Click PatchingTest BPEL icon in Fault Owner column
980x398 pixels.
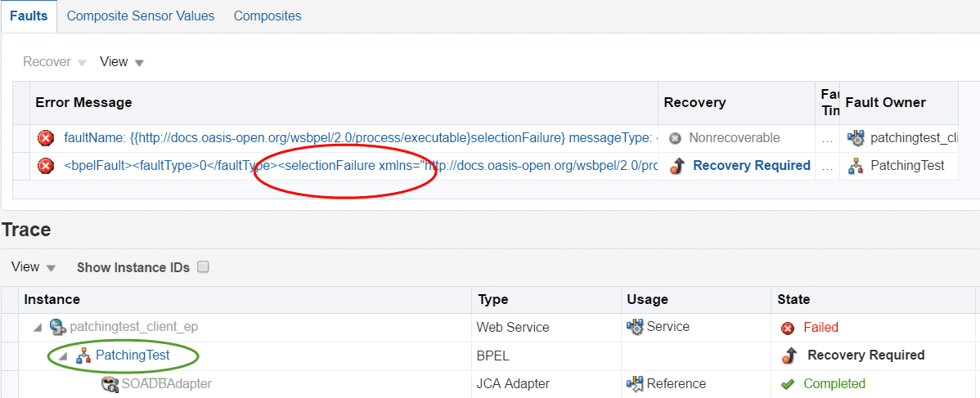point(854,166)
